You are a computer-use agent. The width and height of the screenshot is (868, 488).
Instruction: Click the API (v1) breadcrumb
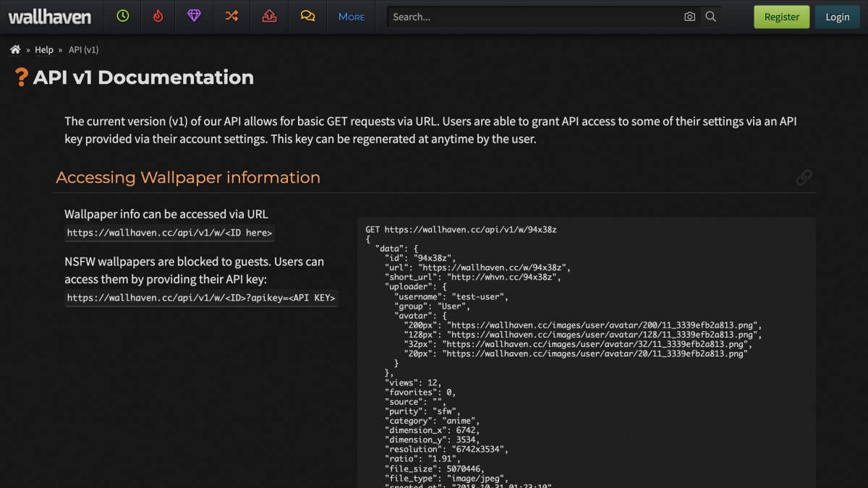point(83,50)
